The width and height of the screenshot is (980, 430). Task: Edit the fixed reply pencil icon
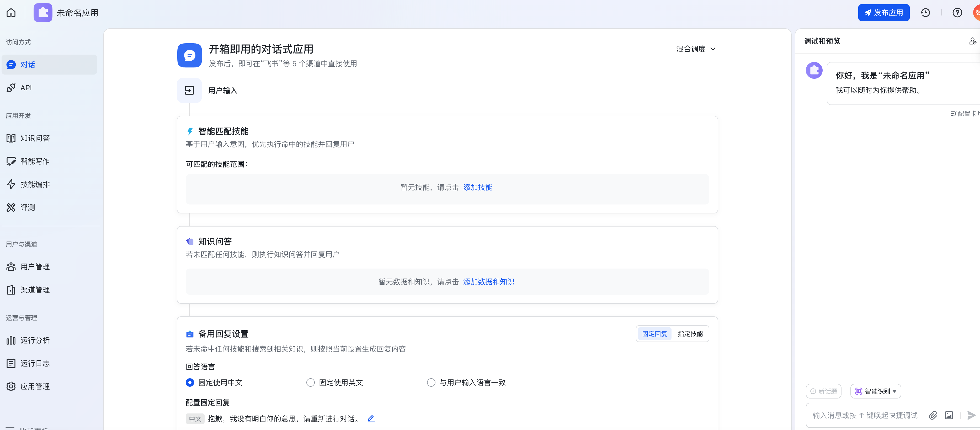(371, 418)
